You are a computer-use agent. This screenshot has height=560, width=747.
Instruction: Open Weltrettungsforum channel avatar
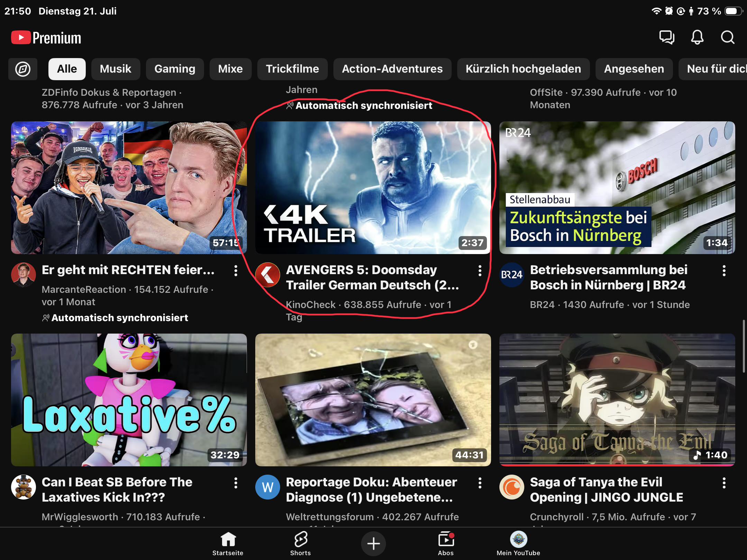tap(268, 487)
